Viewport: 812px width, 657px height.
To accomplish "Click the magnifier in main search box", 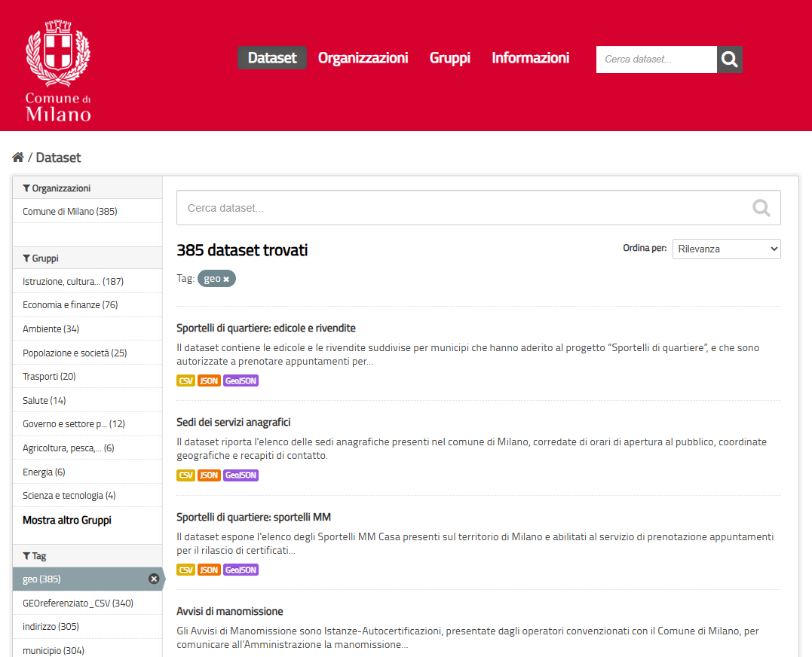I will pyautogui.click(x=761, y=208).
